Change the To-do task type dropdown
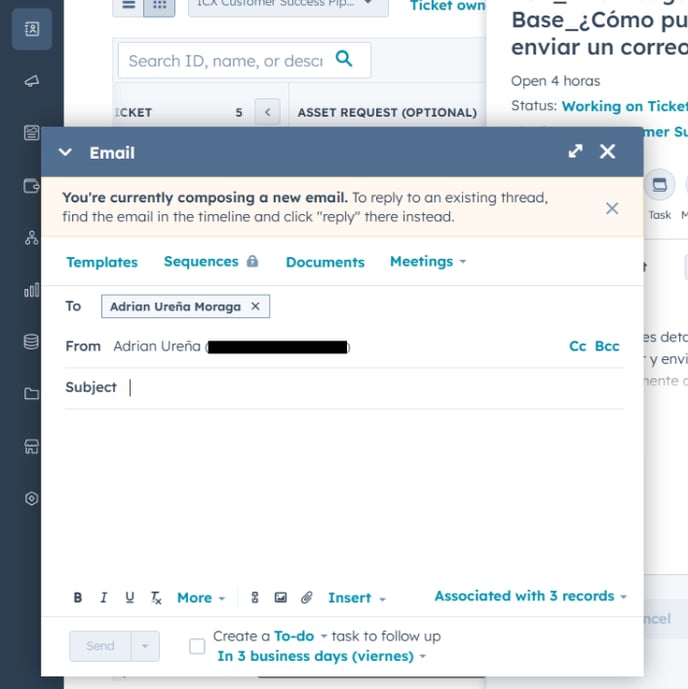688x689 pixels. pyautogui.click(x=301, y=636)
